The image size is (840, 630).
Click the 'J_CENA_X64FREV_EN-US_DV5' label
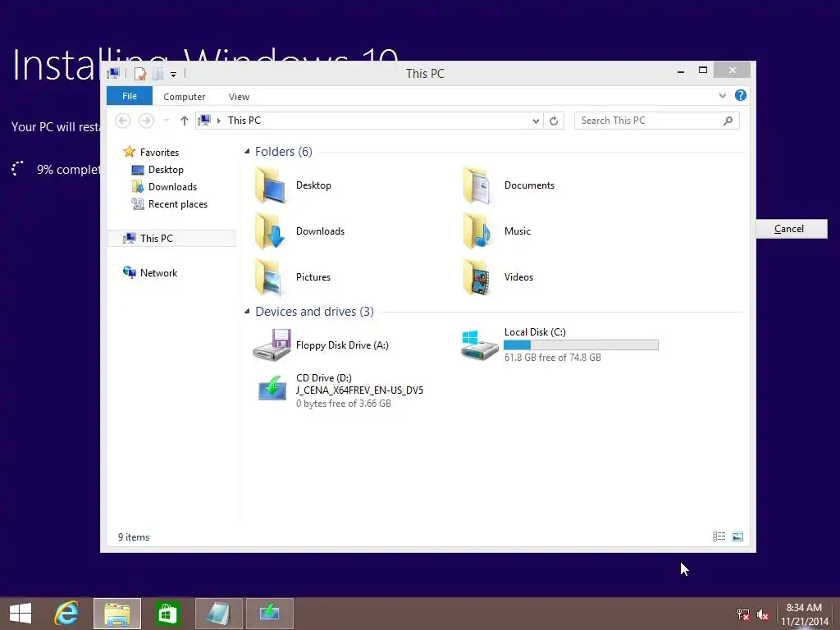(359, 390)
